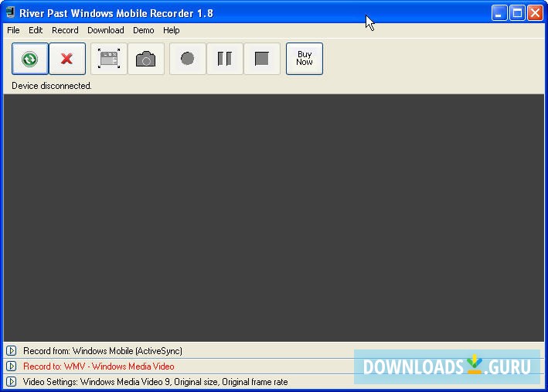
Task: Click the green refresh connection icon
Action: pyautogui.click(x=29, y=59)
